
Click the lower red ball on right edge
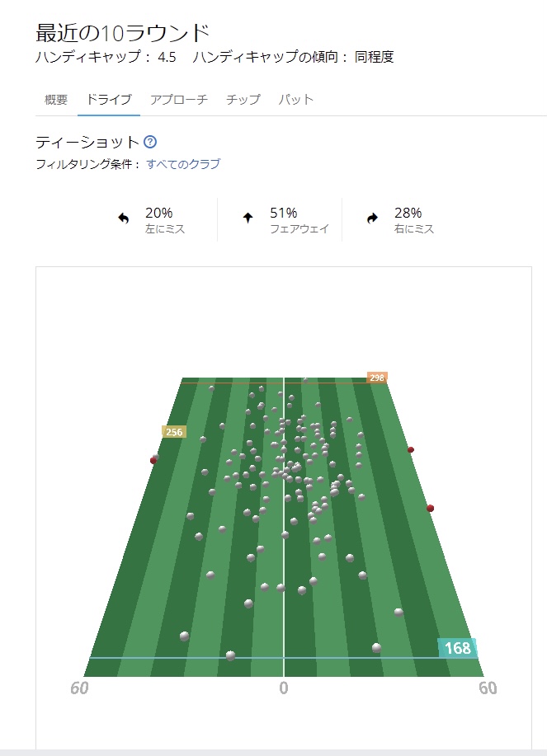(x=430, y=509)
